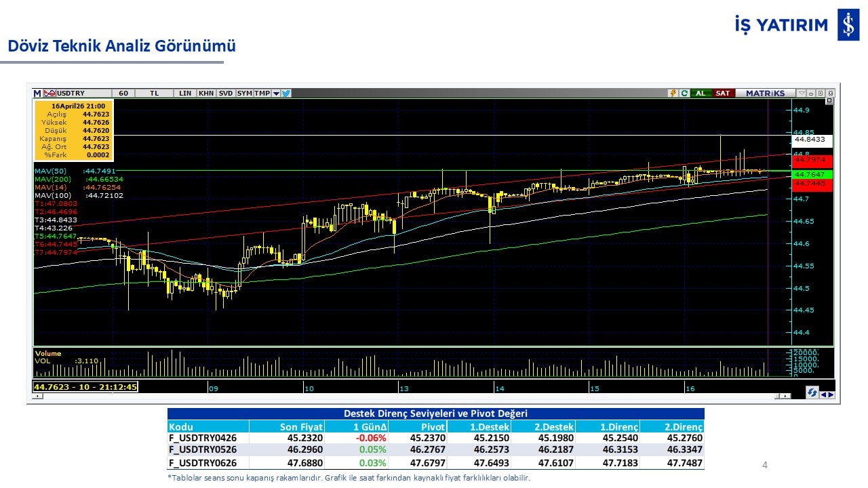
Task: Click the orange lightning bolt icon
Action: 673,94
